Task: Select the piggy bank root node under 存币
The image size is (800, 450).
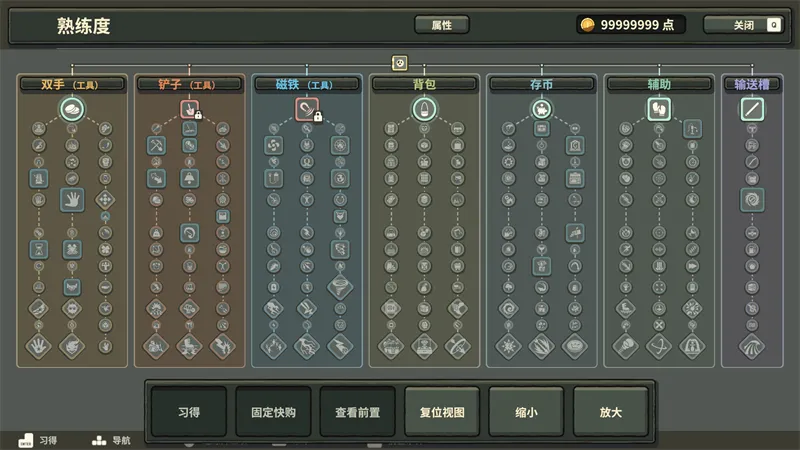Action: 541,109
